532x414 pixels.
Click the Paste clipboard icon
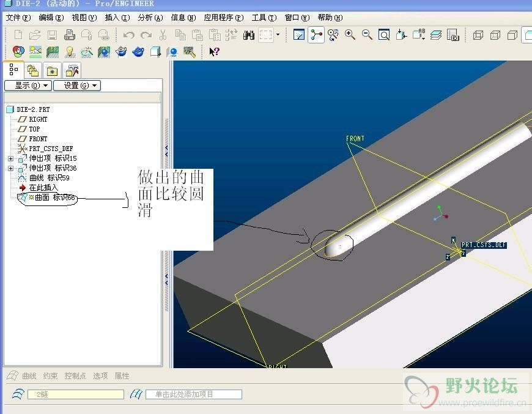pos(198,35)
